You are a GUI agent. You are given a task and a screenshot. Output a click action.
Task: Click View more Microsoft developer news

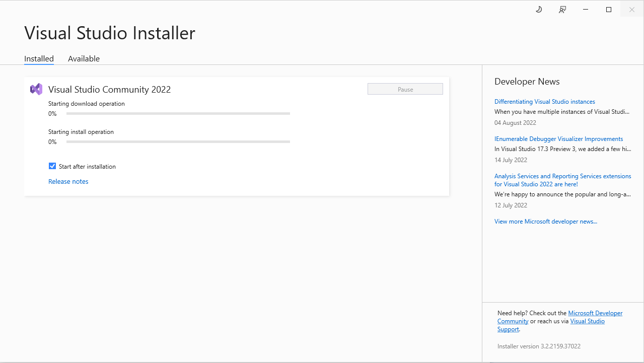pyautogui.click(x=546, y=222)
